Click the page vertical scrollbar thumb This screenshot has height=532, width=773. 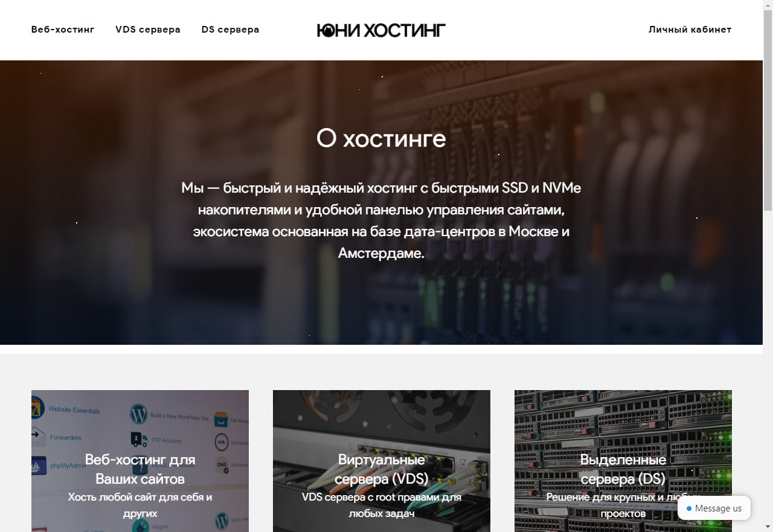pos(768,109)
